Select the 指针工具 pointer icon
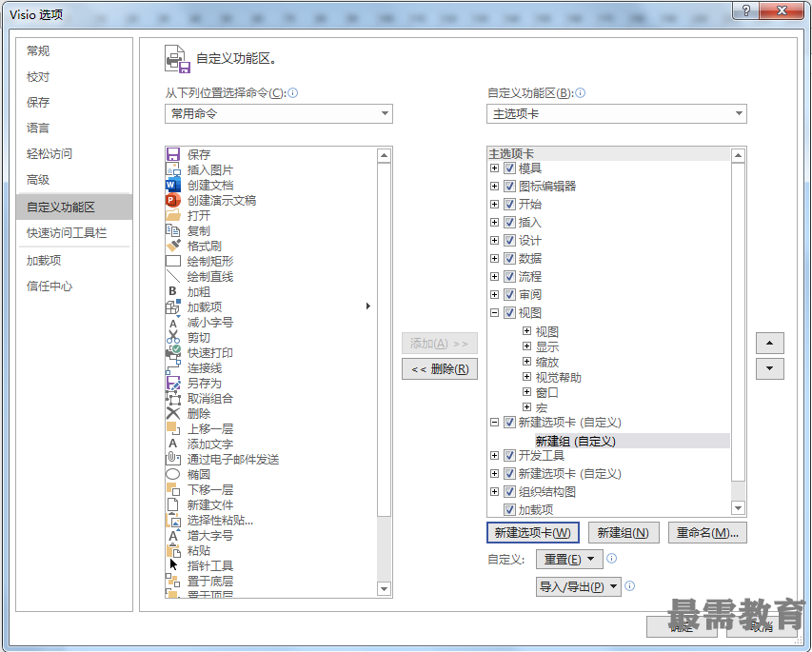Image resolution: width=812 pixels, height=652 pixels. (173, 565)
